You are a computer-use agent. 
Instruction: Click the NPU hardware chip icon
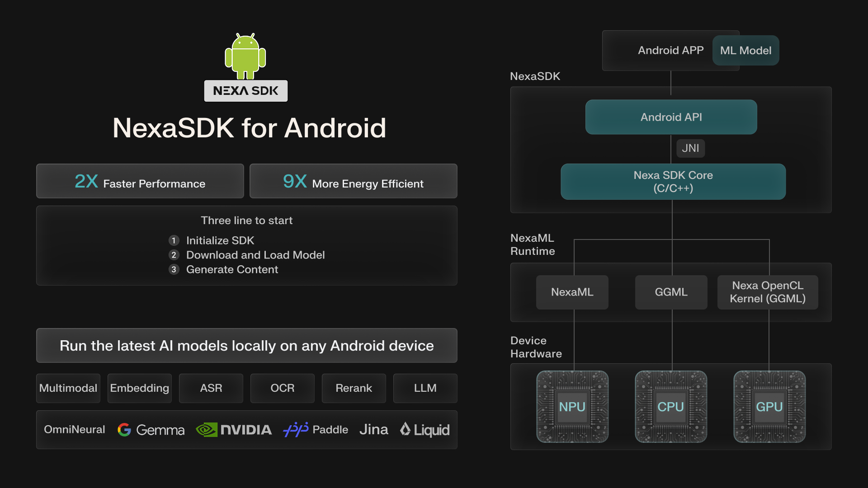click(x=572, y=407)
